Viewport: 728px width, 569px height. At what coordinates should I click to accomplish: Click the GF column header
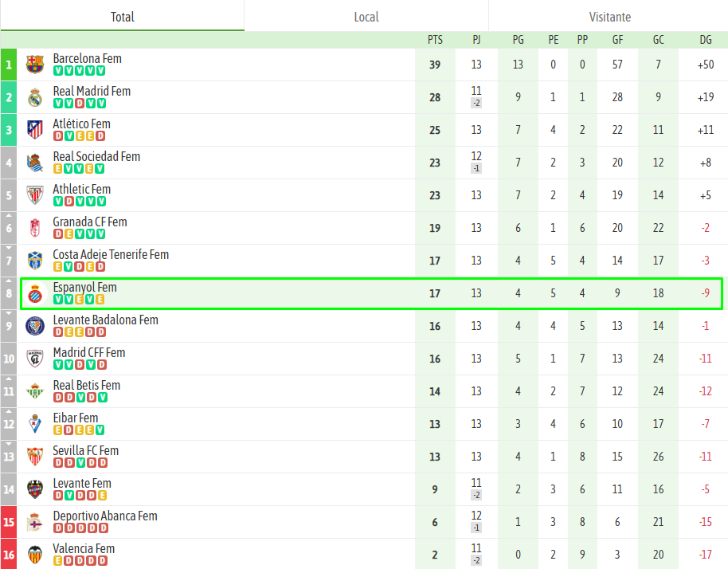click(617, 40)
